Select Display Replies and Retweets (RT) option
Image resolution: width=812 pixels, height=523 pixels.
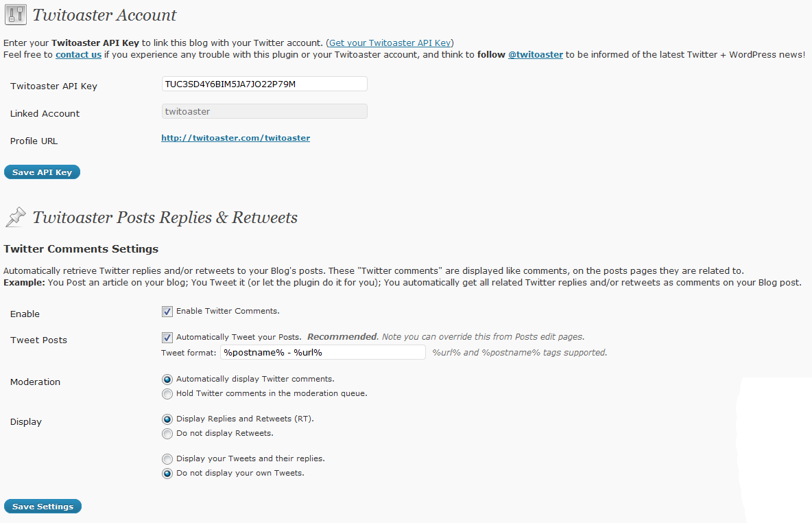click(167, 419)
